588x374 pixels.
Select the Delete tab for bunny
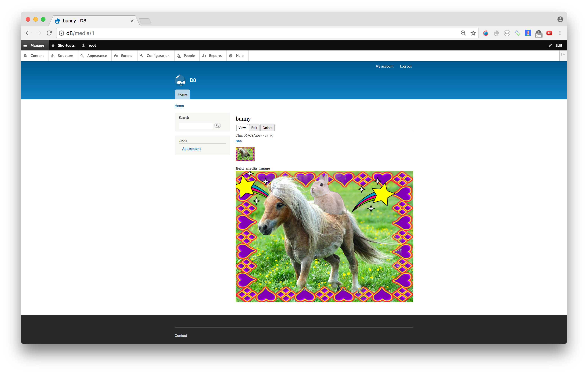267,128
